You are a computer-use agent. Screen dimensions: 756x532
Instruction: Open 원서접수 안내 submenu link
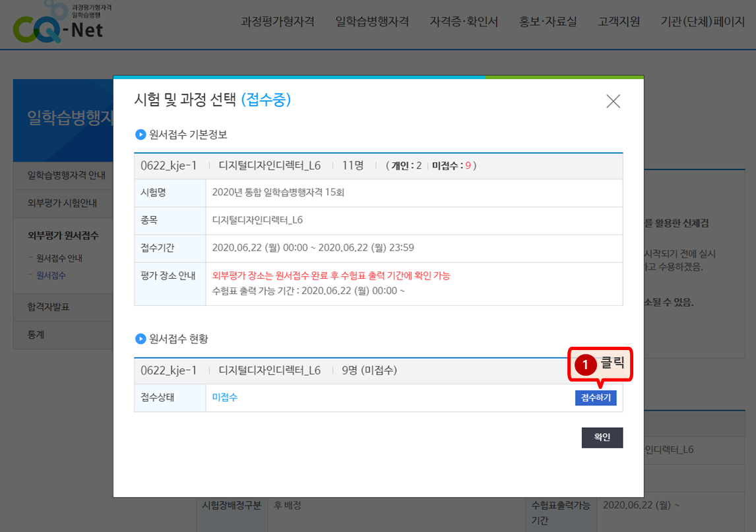(59, 258)
